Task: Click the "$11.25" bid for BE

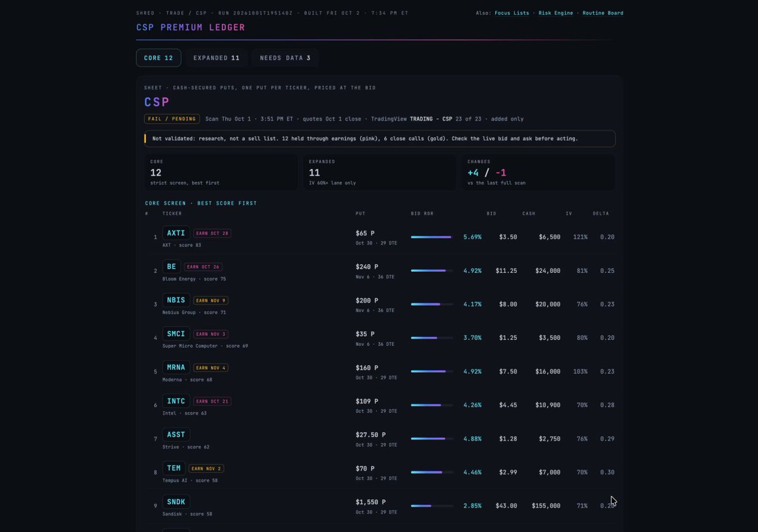Action: pyautogui.click(x=507, y=270)
